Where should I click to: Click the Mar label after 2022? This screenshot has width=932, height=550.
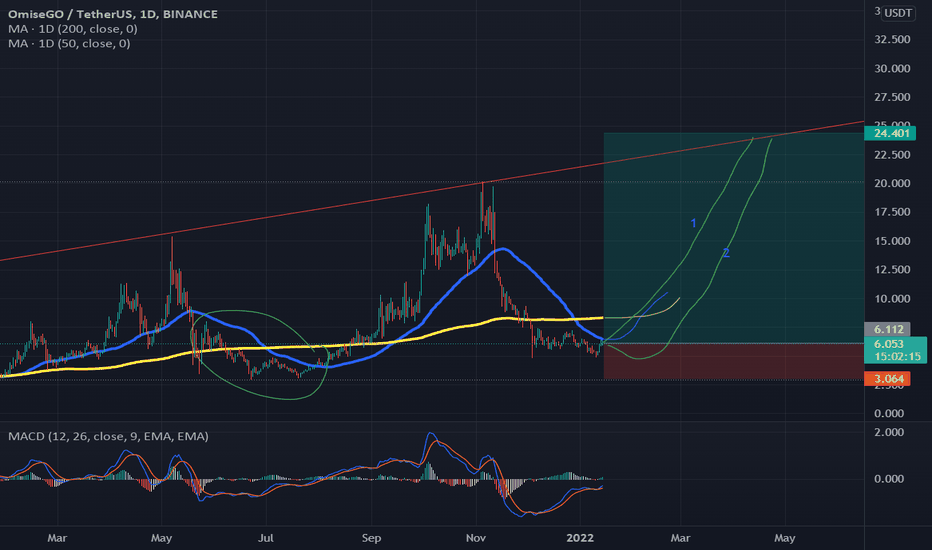coord(680,538)
